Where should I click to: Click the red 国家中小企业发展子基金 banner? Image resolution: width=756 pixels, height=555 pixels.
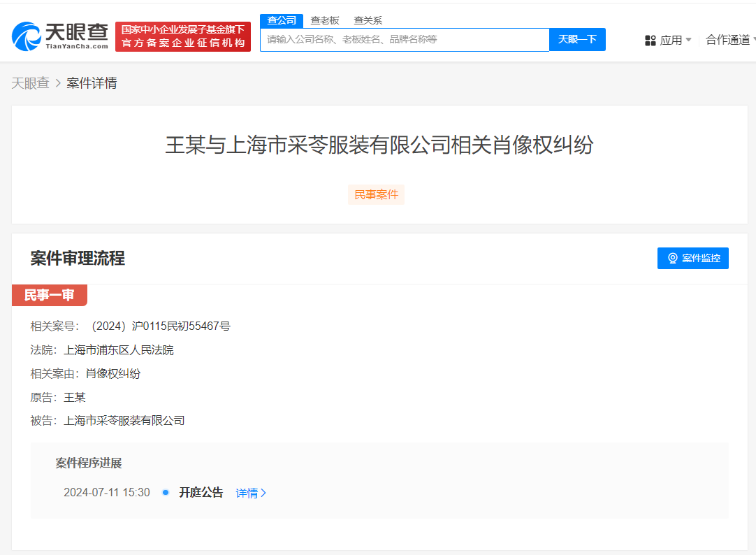coord(182,36)
